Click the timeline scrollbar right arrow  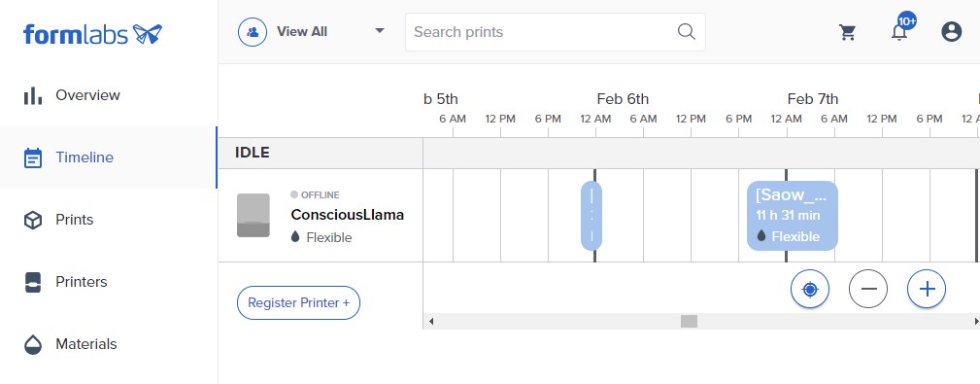[975, 322]
